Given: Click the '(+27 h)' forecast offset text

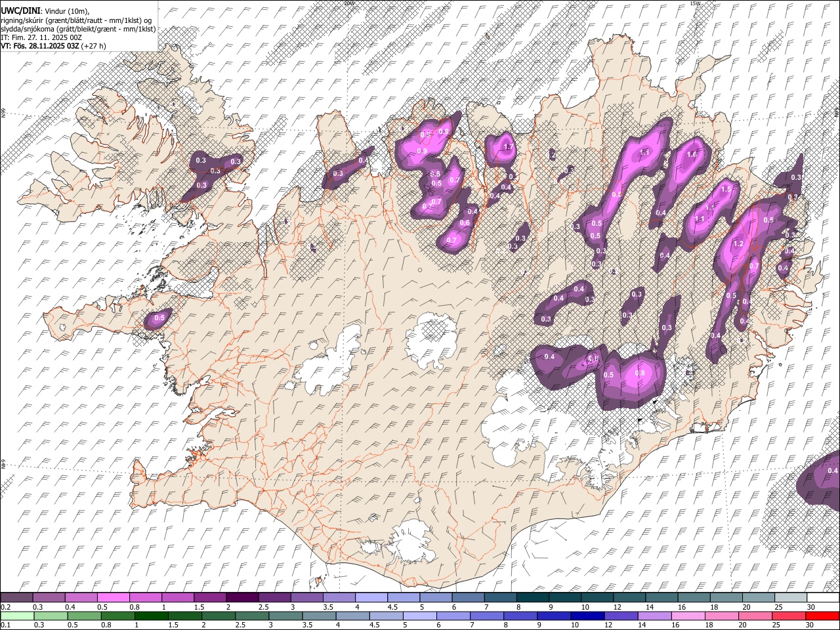Looking at the screenshot, I should (94, 46).
